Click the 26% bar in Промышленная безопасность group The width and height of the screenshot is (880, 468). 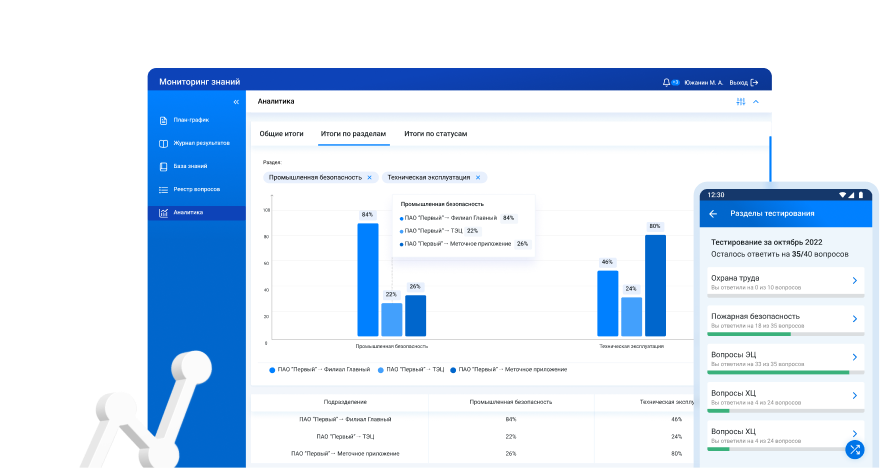tap(415, 316)
